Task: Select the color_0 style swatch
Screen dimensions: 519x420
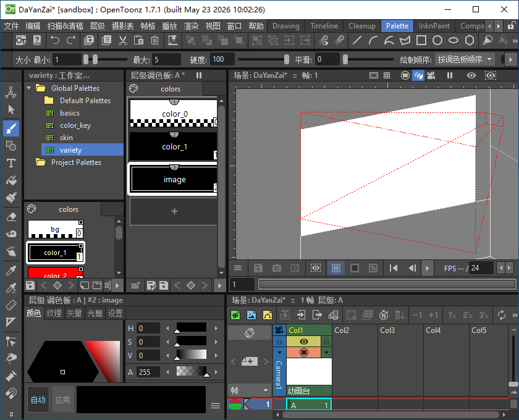Action: point(174,113)
